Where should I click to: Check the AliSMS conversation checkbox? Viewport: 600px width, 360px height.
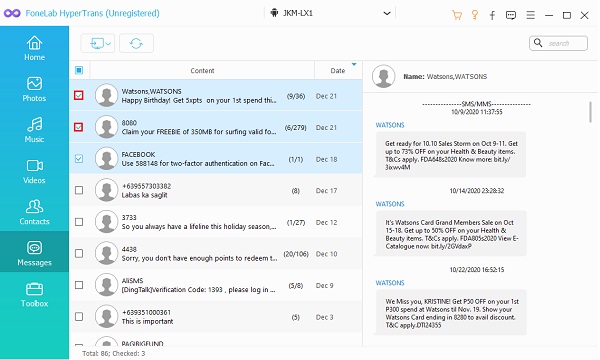79,285
